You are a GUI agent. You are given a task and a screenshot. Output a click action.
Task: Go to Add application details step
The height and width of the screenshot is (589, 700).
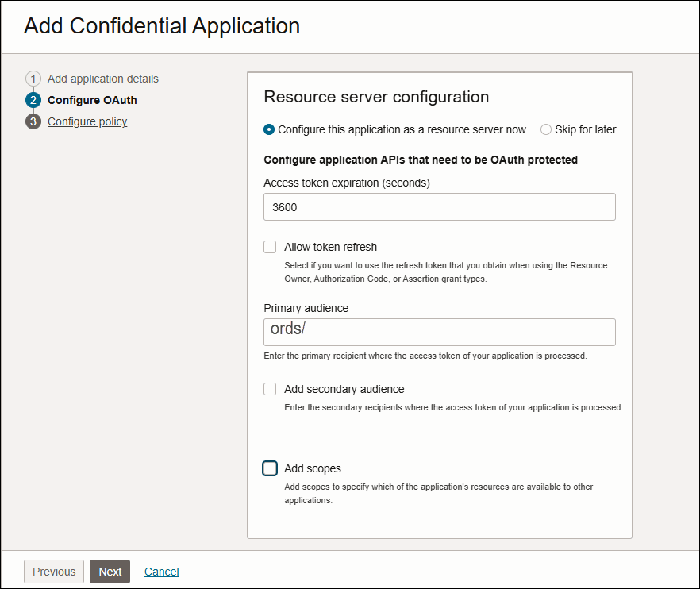point(102,79)
